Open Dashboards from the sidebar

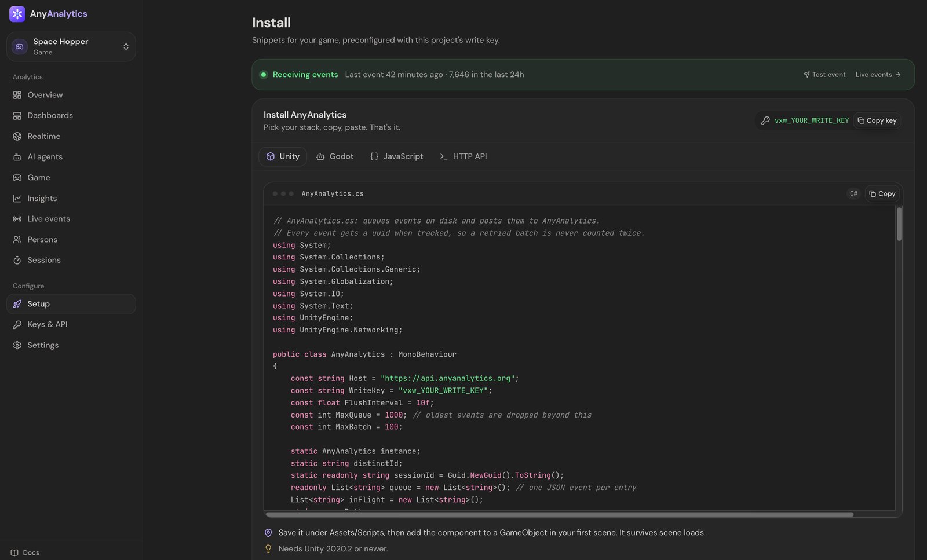point(71,116)
